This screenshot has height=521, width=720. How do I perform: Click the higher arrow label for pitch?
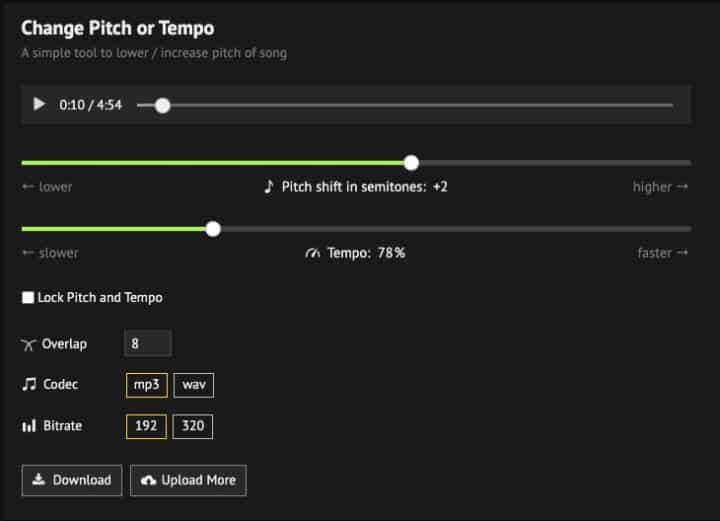[660, 187]
